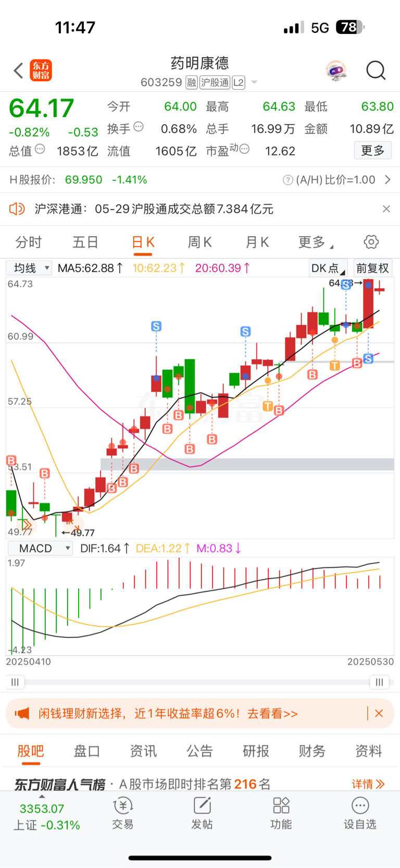This screenshot has width=400, height=868.
Task: Tap the 沪股通 badge
Action: (x=215, y=82)
